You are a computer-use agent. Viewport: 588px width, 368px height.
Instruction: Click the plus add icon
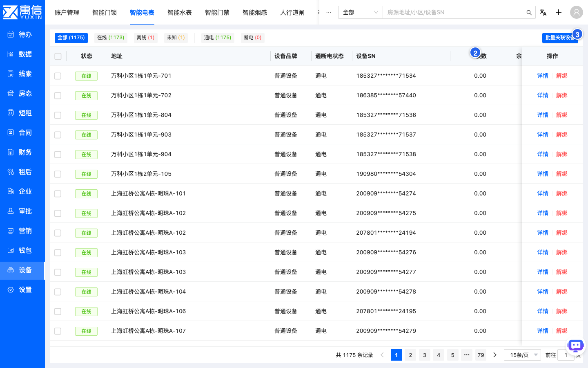559,12
